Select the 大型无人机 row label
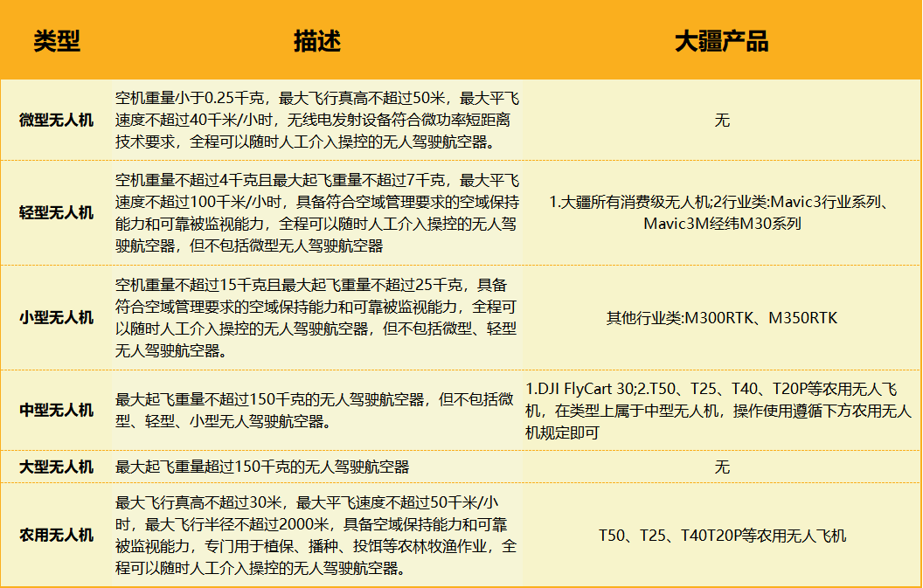The height and width of the screenshot is (588, 923). (57, 467)
